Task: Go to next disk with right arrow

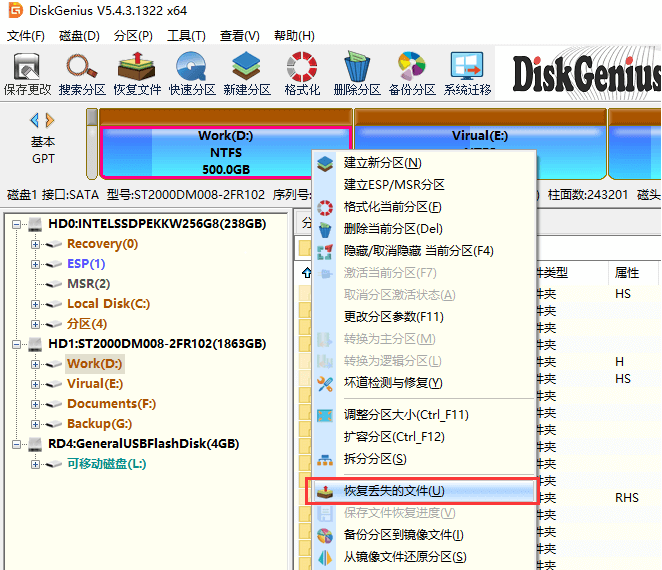Action: (50, 120)
